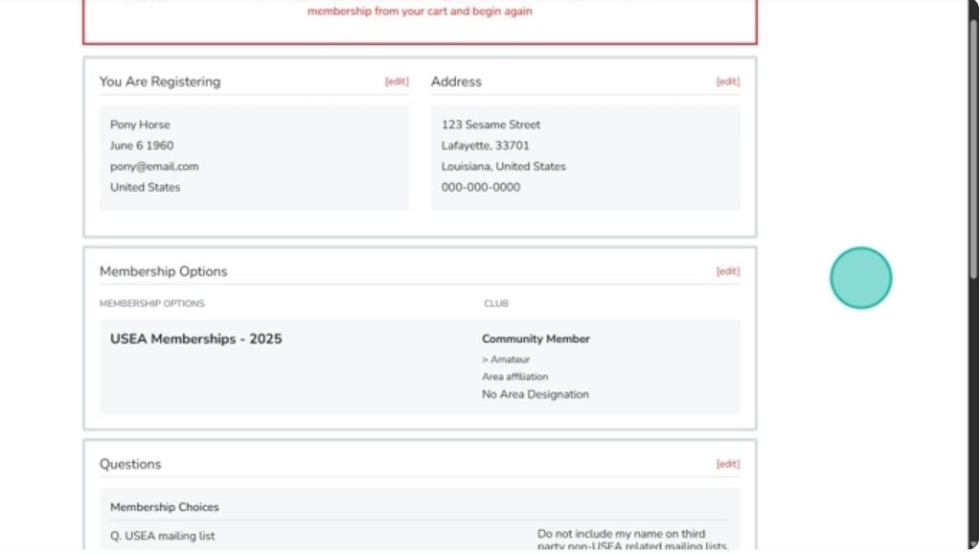Click the name Pony Horse

pyautogui.click(x=140, y=125)
